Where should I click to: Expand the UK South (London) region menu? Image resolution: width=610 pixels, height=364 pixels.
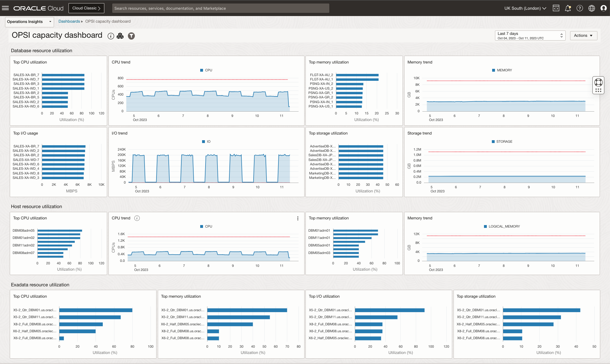coord(525,8)
